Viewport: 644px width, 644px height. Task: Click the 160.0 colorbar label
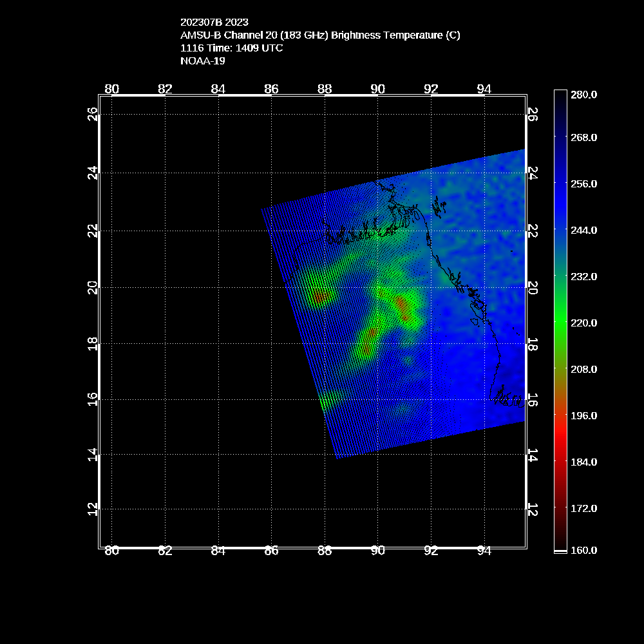[583, 550]
